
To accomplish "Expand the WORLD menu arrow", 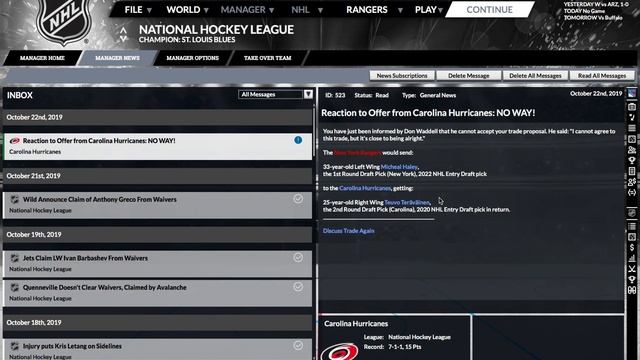I will [206, 10].
